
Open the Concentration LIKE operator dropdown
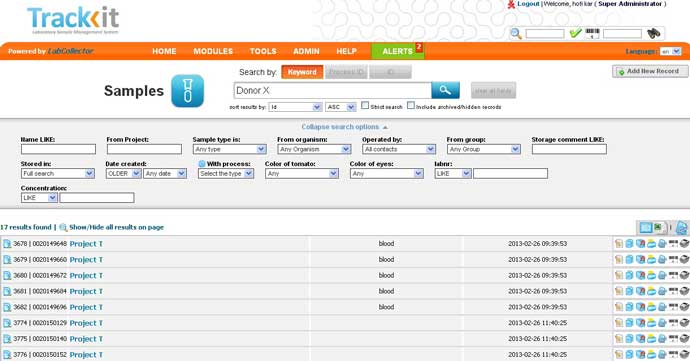[39, 198]
